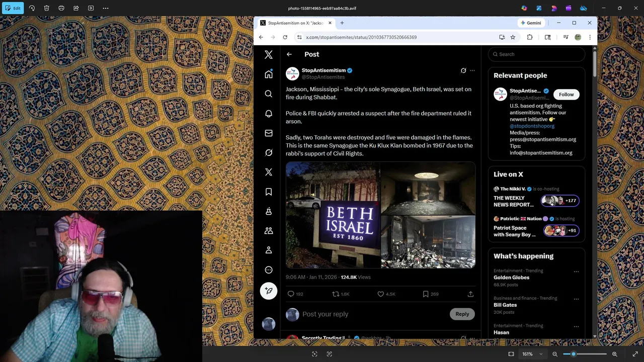The height and width of the screenshot is (362, 644).
Task: Click the OneDrive cloud status icon
Action: pos(584,8)
